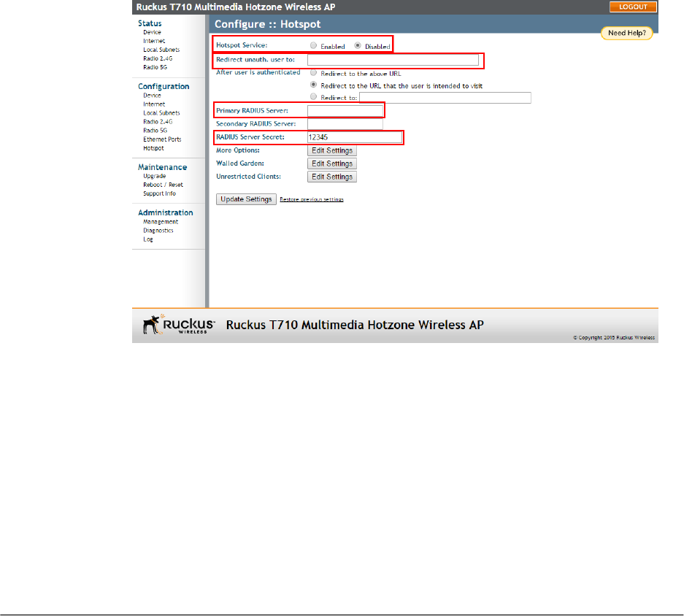Open Hotspot configuration in sidebar
The height and width of the screenshot is (616, 684).
(x=153, y=148)
